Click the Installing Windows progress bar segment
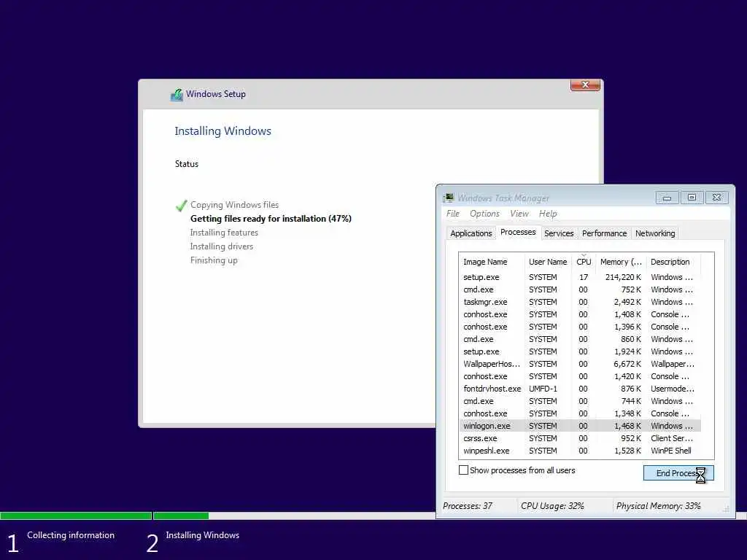Screen dimensions: 747x560 tap(181, 516)
